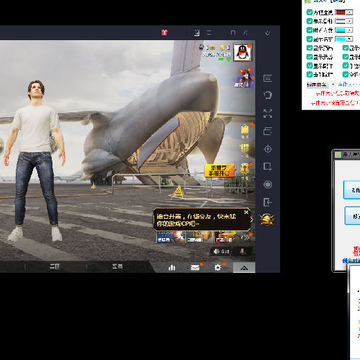360x360 pixels.
Task: Click the account icon left of hamburger menu
Action: [197, 33]
